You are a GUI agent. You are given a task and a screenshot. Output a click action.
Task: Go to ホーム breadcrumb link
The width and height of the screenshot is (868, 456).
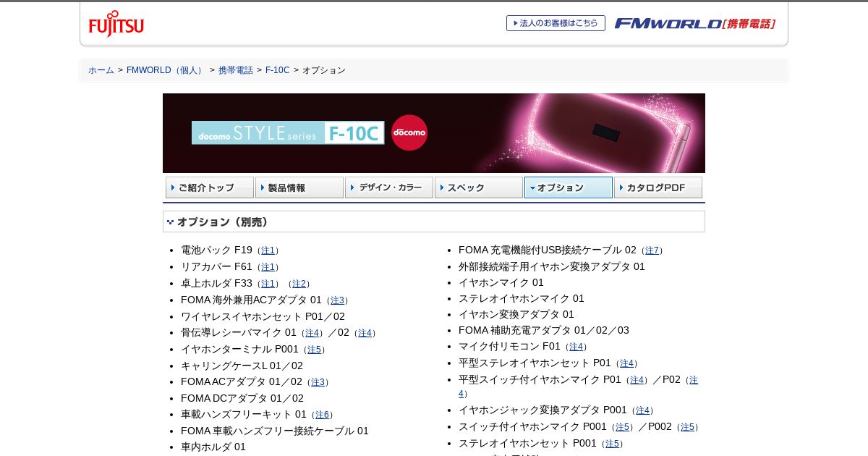point(101,70)
